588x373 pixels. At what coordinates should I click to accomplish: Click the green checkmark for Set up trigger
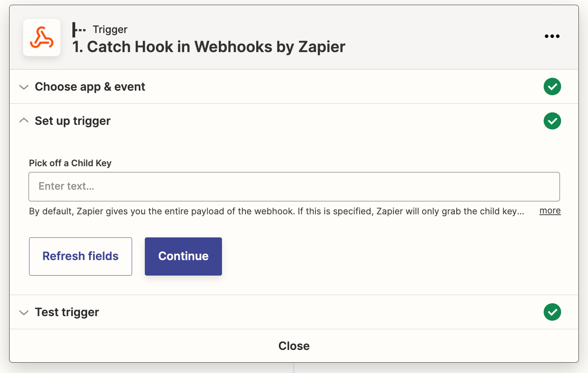(552, 121)
